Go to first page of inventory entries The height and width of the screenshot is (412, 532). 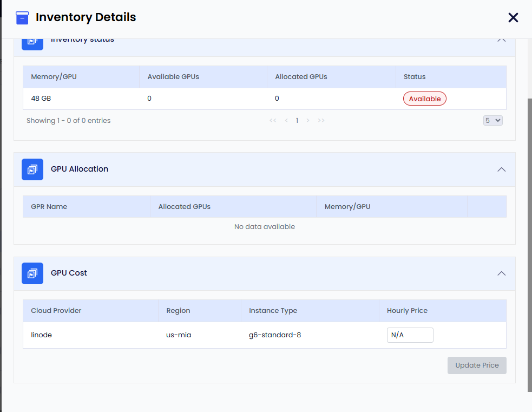[x=273, y=121]
